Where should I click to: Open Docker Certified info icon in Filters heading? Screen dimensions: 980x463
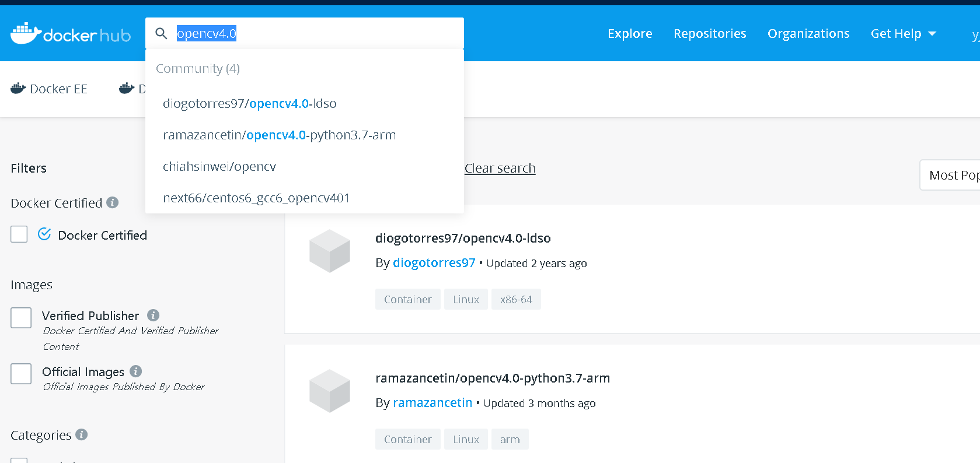coord(113,202)
